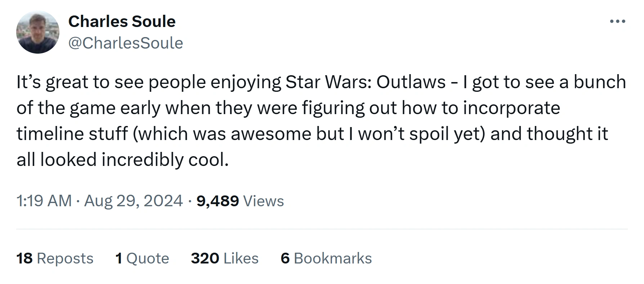The width and height of the screenshot is (644, 284).
Task: Click the "timeline stuff" phrase in tweet
Action: [x=72, y=134]
